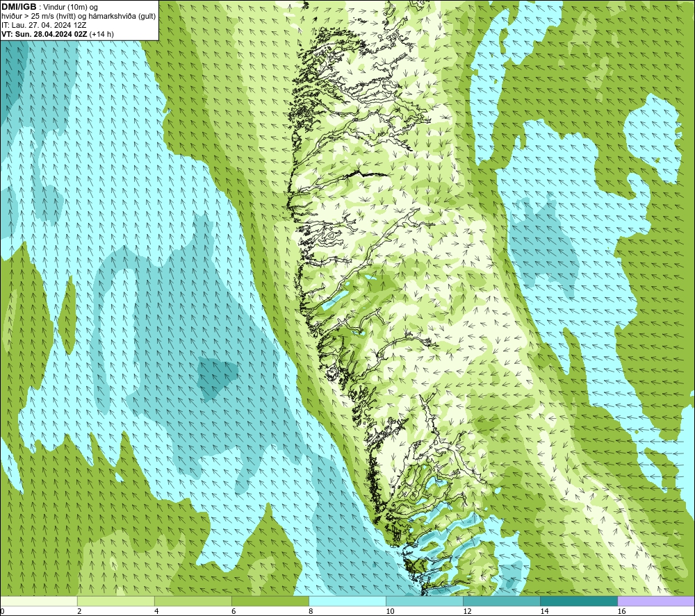This screenshot has height=616, width=695.
Task: Click the lavender above-16 m/s legend swatch
Action: coord(656,601)
